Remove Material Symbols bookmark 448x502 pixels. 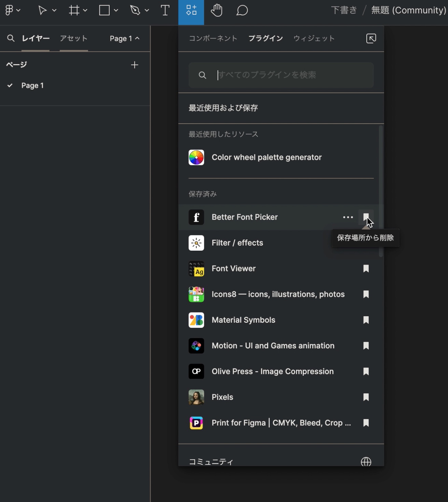pos(366,320)
